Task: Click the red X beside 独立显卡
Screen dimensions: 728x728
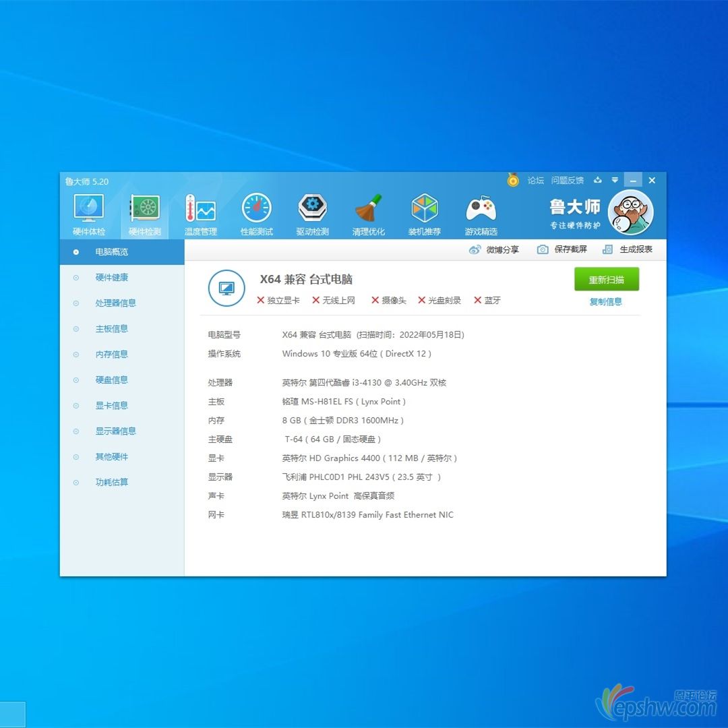Action: coord(260,301)
